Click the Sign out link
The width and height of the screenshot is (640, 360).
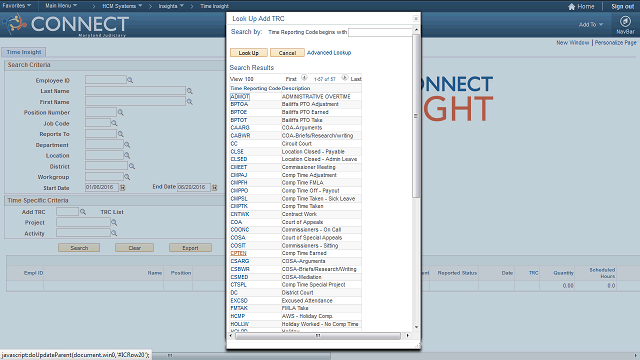point(622,7)
